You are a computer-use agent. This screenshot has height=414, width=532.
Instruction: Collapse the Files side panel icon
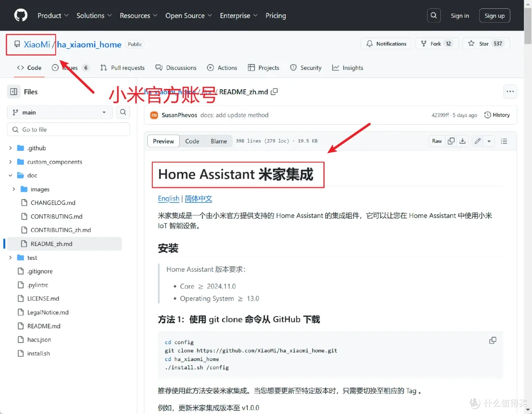coord(14,92)
